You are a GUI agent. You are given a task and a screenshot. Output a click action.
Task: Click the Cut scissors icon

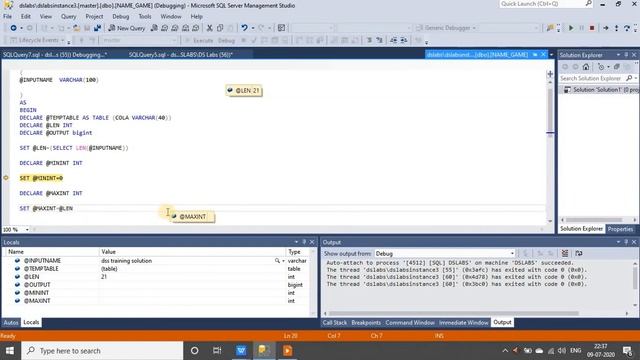209,28
